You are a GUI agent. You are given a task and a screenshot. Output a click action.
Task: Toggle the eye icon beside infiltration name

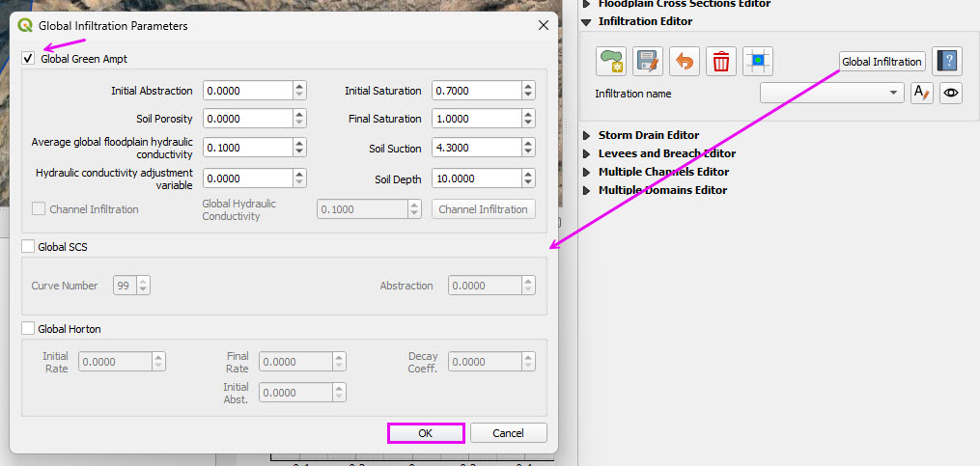951,93
